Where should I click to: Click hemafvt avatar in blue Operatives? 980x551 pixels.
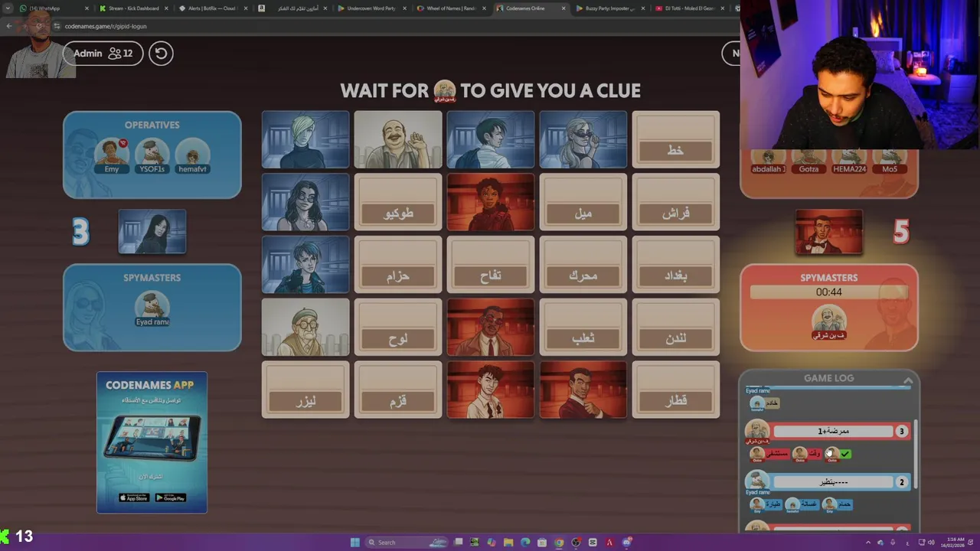(192, 153)
